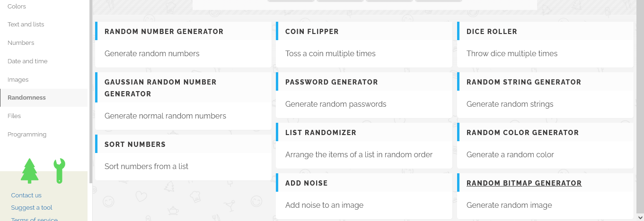Open the Images category

pos(18,80)
